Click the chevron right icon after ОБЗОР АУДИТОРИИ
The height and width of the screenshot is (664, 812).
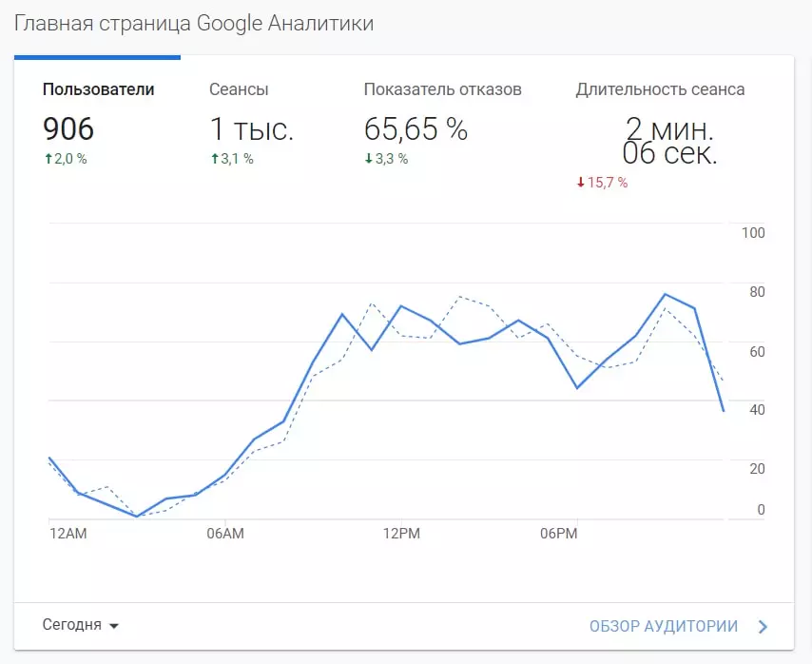tap(763, 626)
